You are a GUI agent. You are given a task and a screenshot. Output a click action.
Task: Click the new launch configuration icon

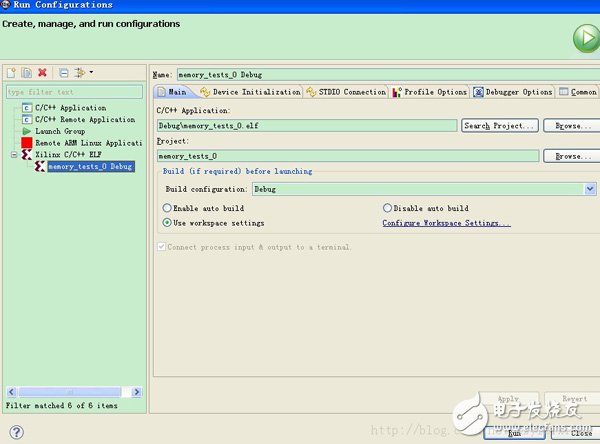coord(12,72)
